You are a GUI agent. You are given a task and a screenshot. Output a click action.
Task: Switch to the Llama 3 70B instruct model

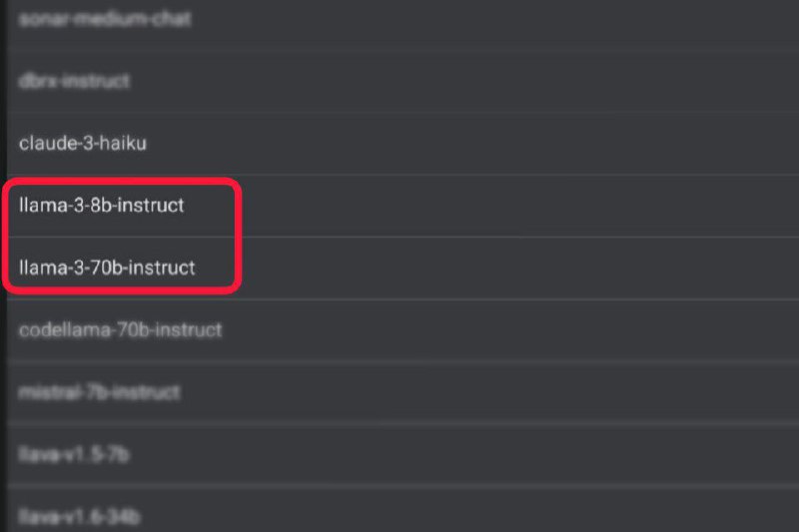pyautogui.click(x=402, y=268)
